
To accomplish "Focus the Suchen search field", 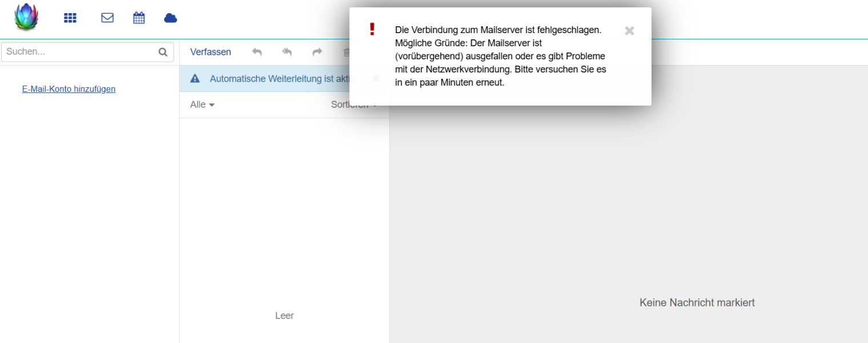I will click(x=87, y=52).
